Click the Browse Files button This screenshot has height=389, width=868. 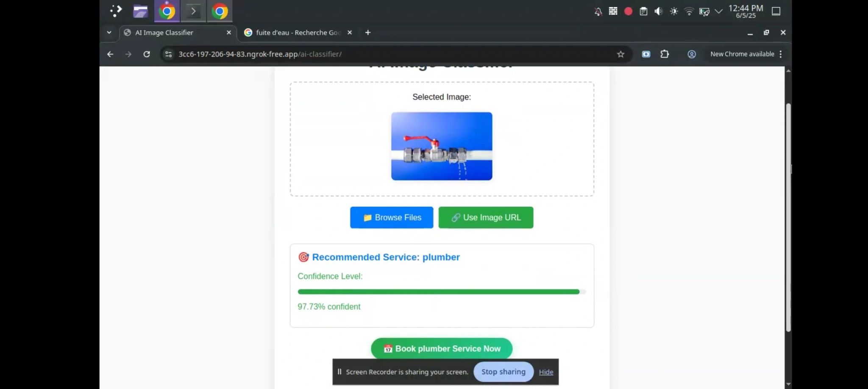[392, 217]
